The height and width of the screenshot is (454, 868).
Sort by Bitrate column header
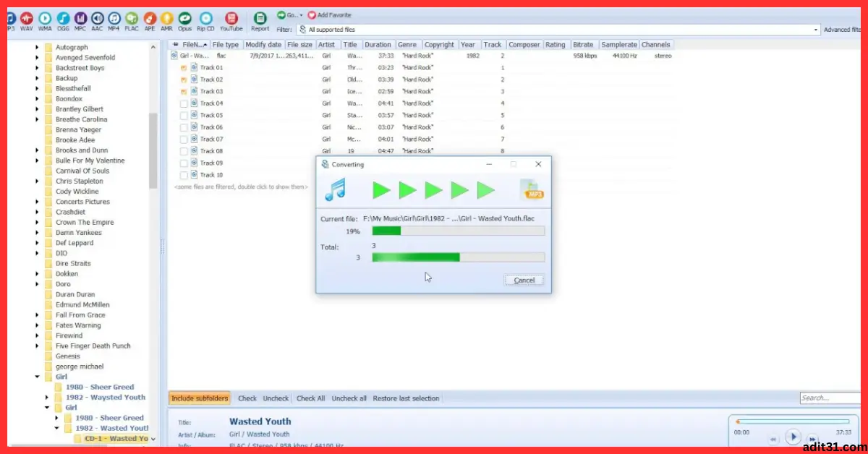pos(583,45)
